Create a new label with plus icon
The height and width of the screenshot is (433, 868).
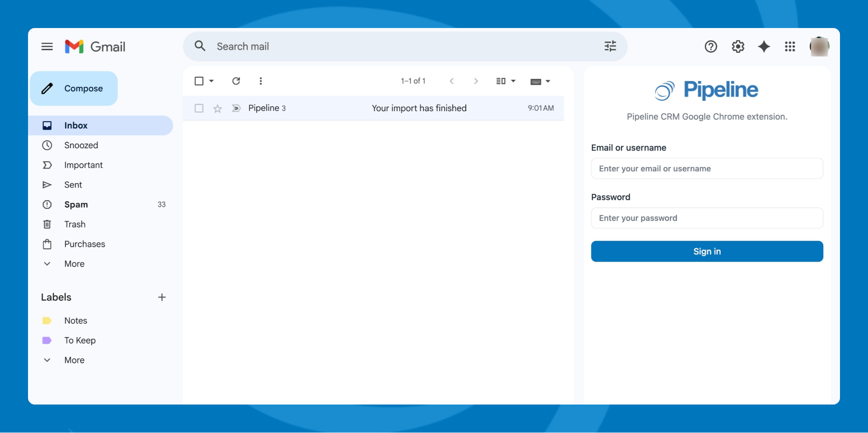click(162, 297)
